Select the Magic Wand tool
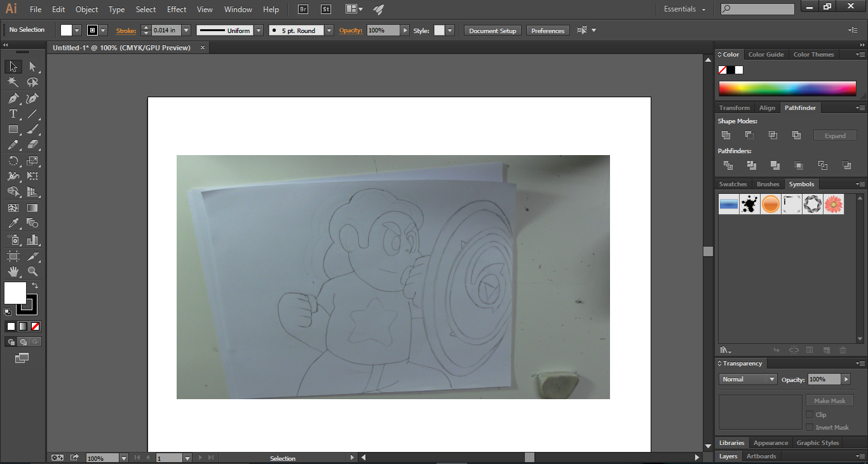The width and height of the screenshot is (868, 464). click(x=13, y=83)
